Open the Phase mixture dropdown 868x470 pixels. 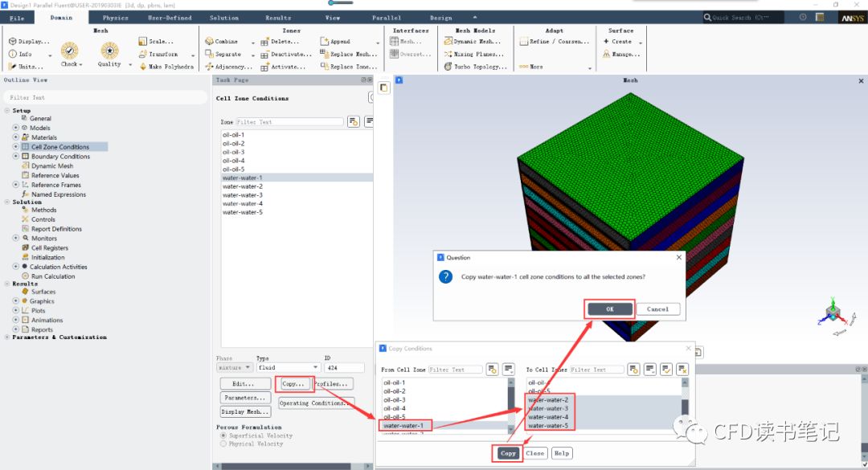234,368
